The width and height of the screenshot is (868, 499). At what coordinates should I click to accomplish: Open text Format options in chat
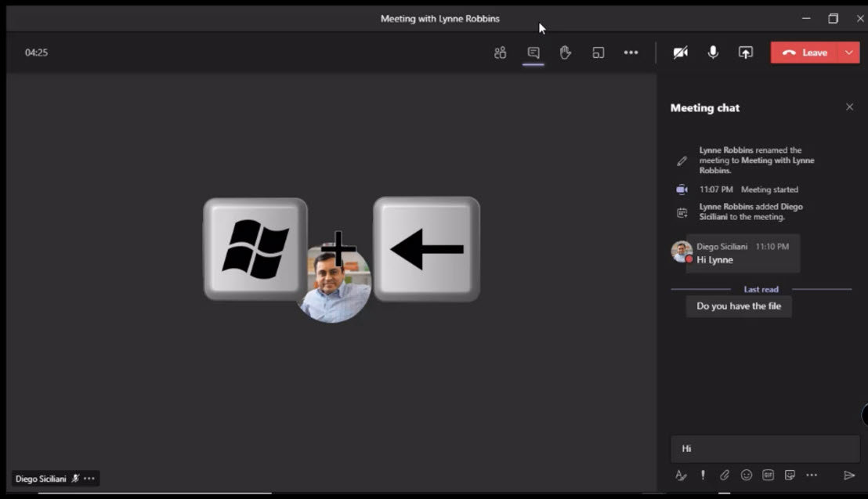pyautogui.click(x=681, y=475)
